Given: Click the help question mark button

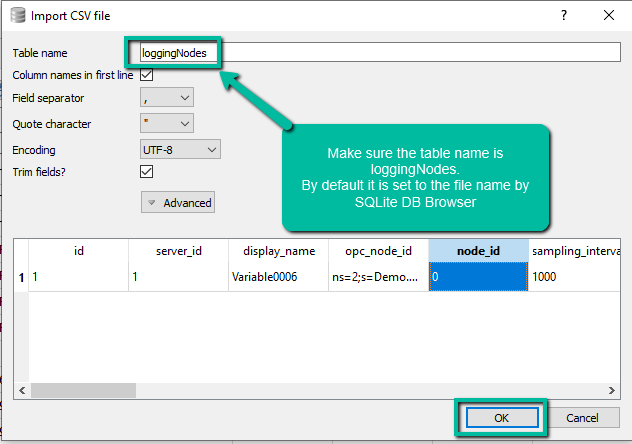Looking at the screenshot, I should 563,16.
